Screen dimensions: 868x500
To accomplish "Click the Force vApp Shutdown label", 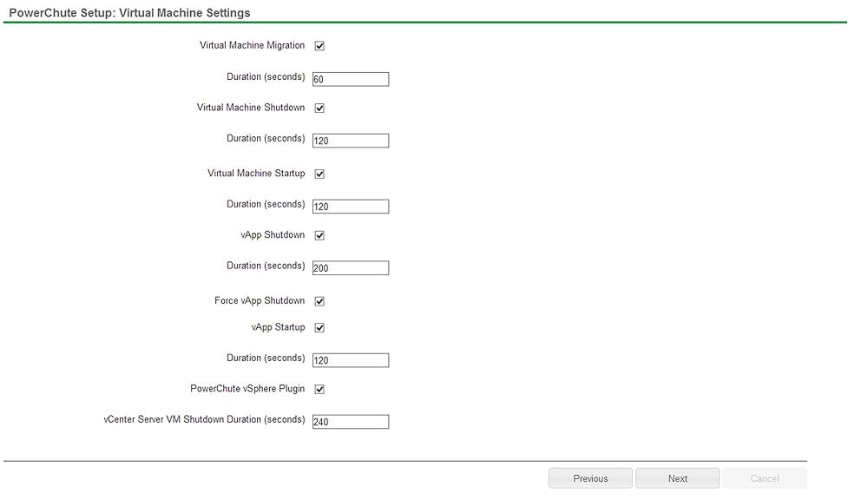I will coord(260,300).
